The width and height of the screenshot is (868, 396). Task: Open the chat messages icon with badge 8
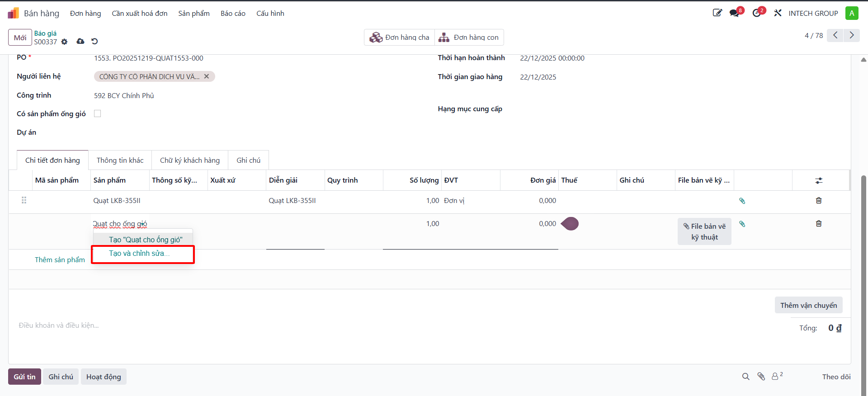(x=735, y=13)
